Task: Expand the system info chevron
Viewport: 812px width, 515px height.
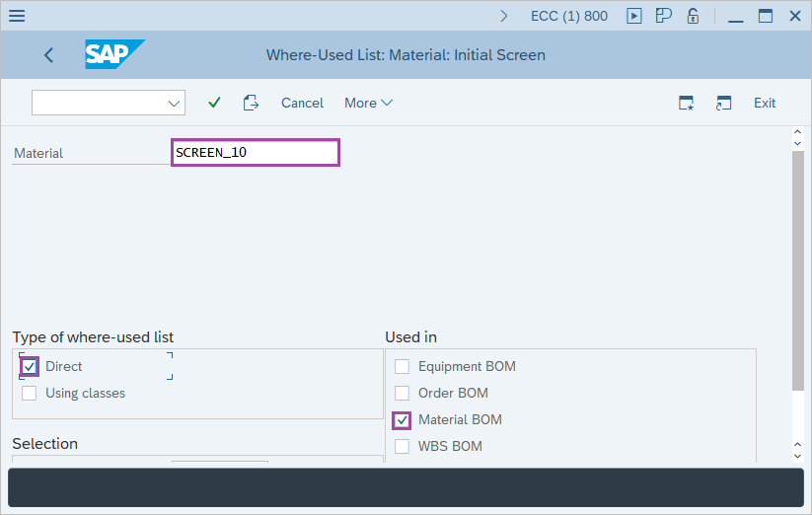Action: point(504,16)
